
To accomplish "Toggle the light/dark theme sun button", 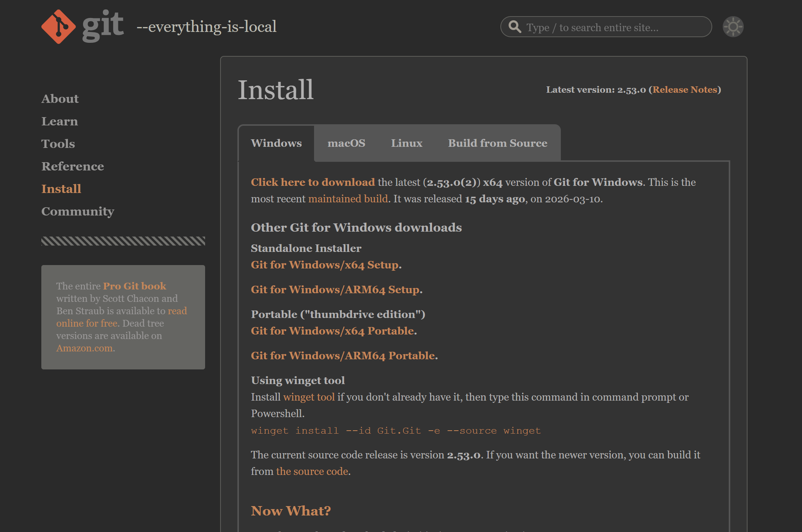I will click(x=733, y=27).
